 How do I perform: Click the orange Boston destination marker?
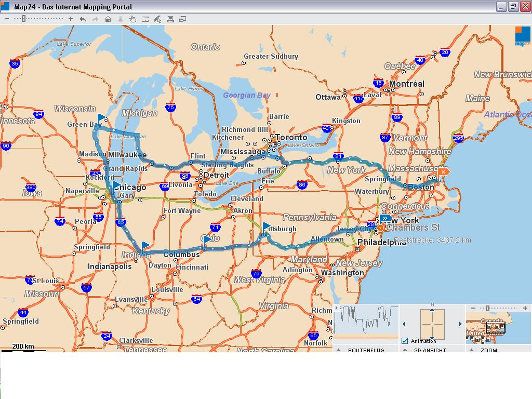(443, 171)
